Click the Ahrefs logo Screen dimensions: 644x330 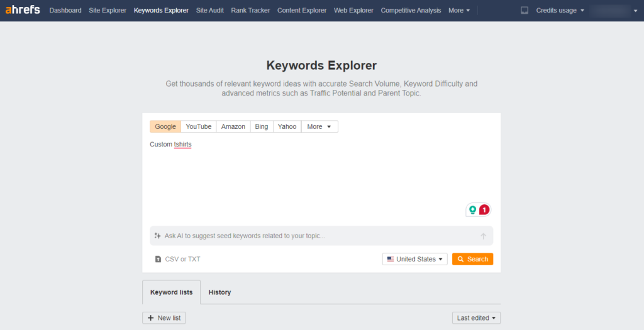[x=23, y=10]
